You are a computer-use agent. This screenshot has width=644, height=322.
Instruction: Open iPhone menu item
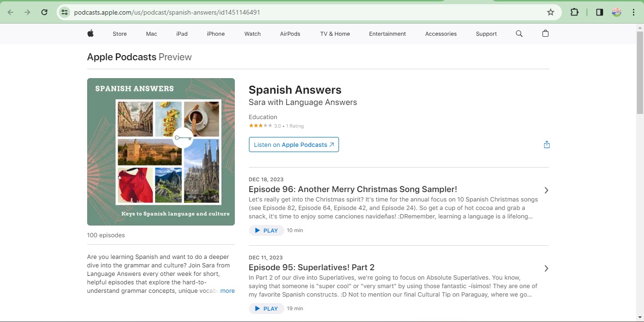(216, 34)
